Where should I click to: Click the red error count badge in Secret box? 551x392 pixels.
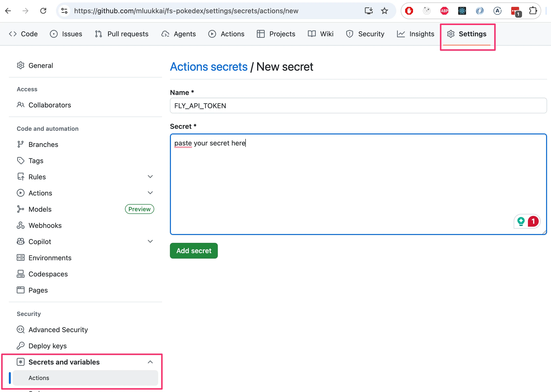533,221
